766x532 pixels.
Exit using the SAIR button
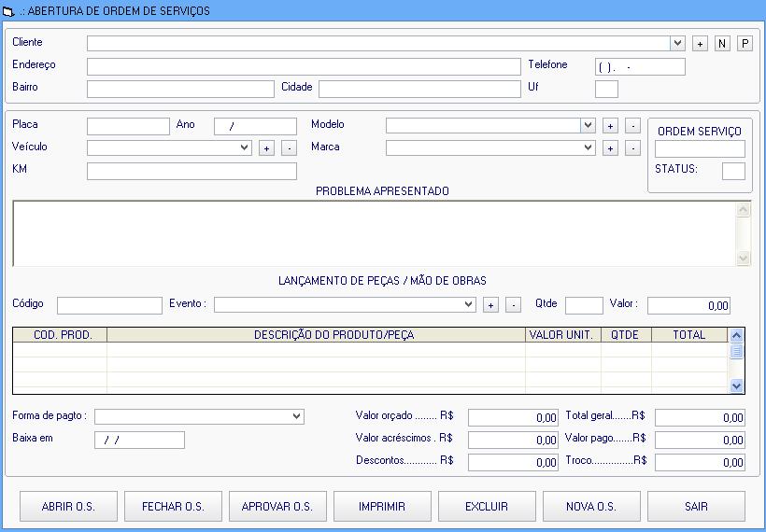click(x=696, y=507)
